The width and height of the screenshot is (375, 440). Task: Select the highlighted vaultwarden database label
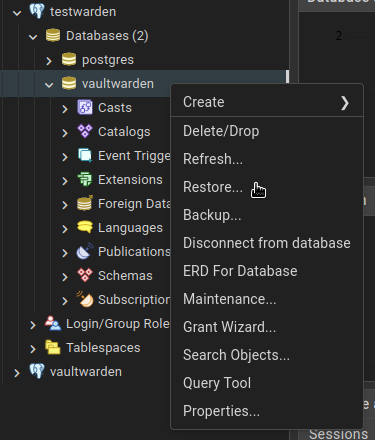(118, 84)
